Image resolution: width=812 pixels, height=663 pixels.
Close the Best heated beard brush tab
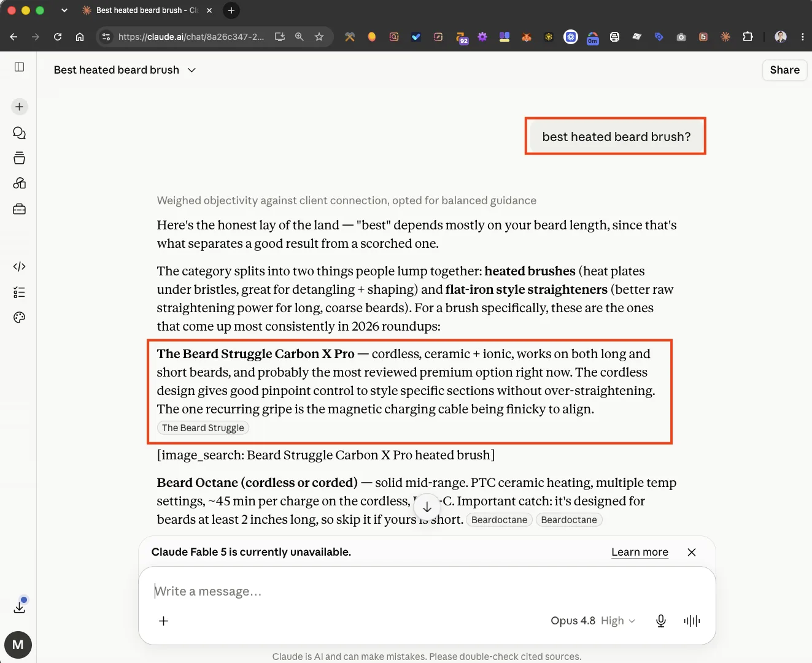click(x=209, y=10)
